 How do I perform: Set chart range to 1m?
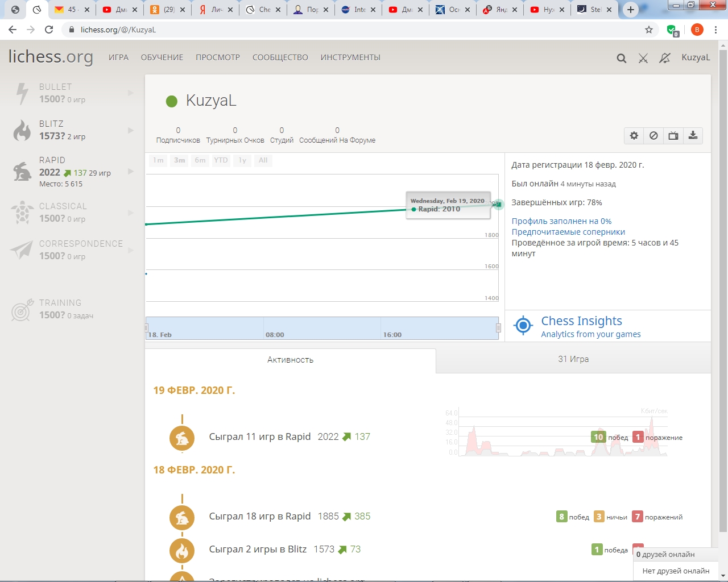tap(159, 160)
